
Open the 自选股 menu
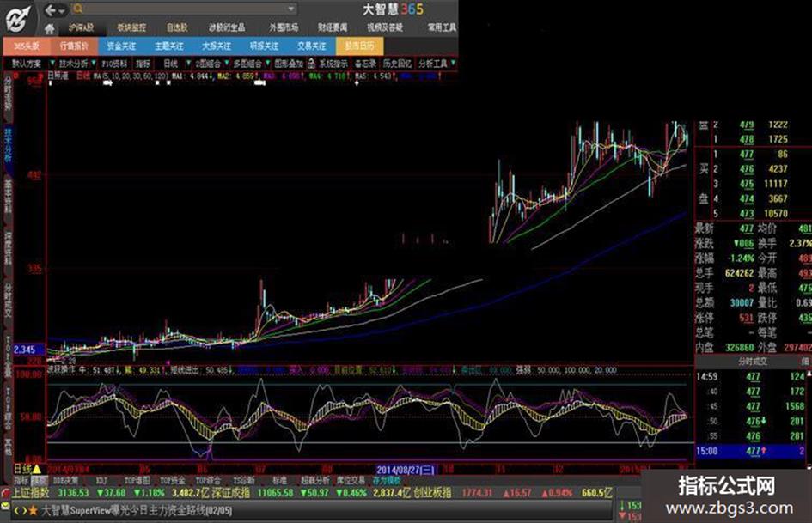(x=177, y=27)
